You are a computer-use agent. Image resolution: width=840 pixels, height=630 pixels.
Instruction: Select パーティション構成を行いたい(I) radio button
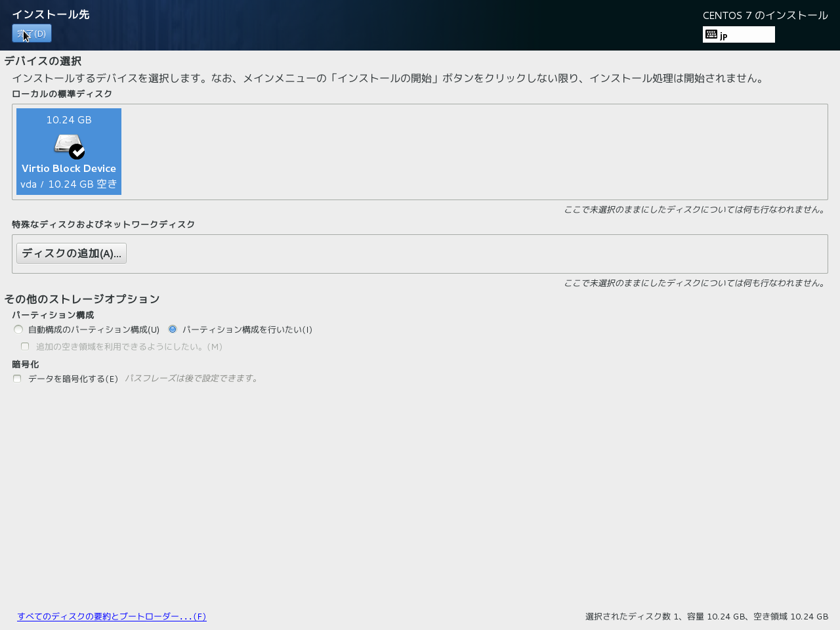[x=173, y=329]
